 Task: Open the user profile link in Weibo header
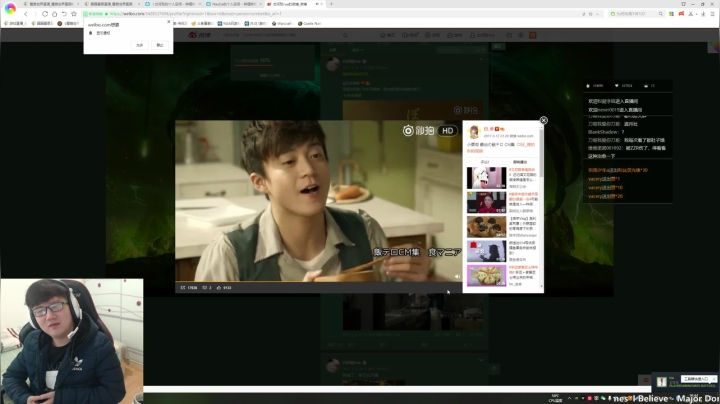tap(482, 35)
